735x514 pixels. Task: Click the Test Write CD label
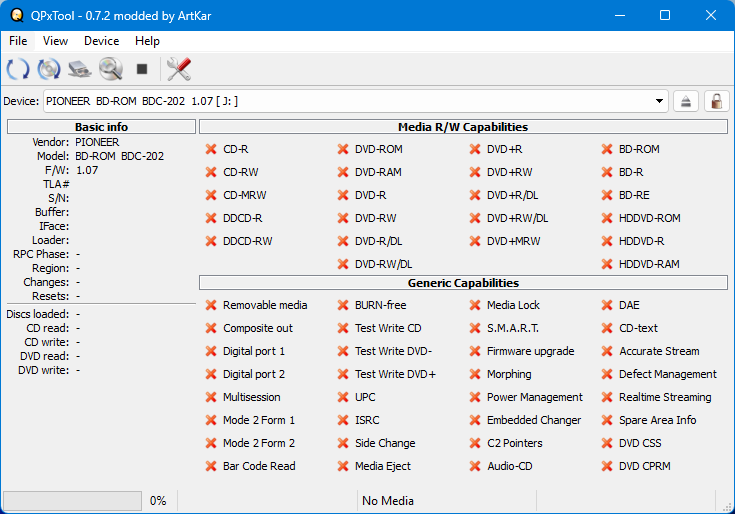tap(388, 328)
